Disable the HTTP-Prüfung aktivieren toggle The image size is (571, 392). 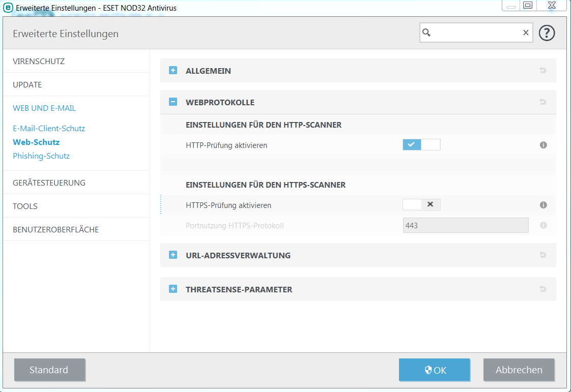[x=421, y=145]
